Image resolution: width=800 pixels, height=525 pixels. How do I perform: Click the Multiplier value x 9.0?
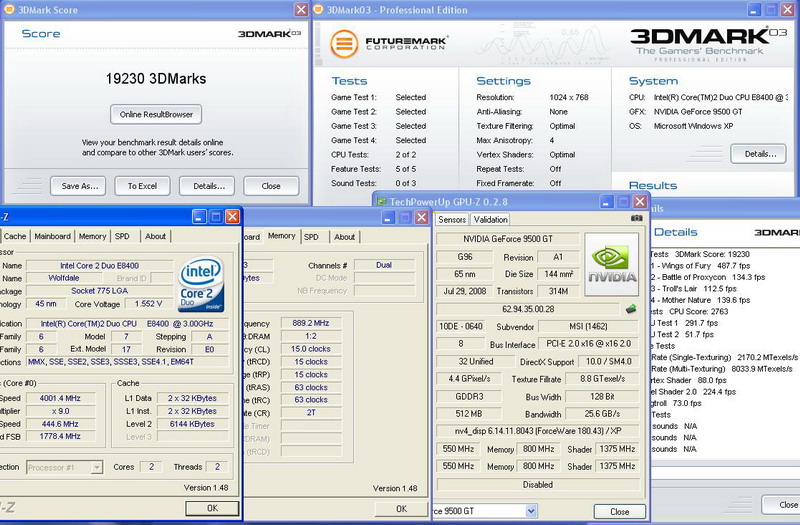pos(60,411)
